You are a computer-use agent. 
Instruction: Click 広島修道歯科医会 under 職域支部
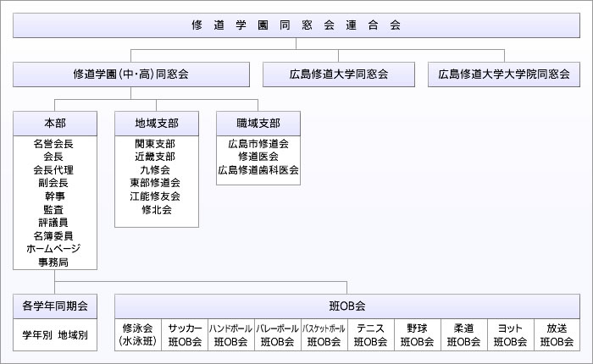(x=258, y=169)
